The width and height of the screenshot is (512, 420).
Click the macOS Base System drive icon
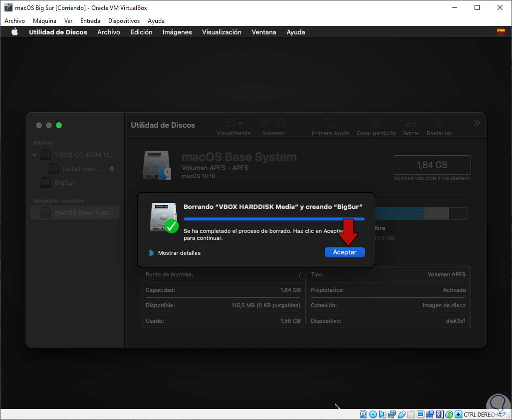157,165
